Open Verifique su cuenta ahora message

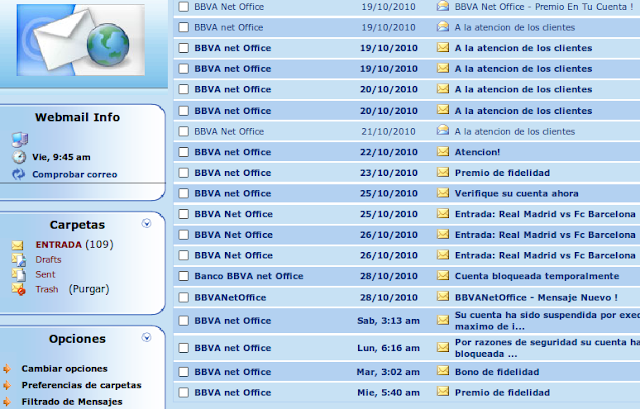[x=516, y=193]
